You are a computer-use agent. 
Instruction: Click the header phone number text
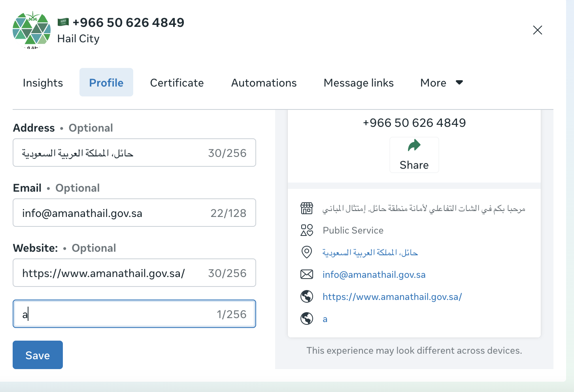128,23
